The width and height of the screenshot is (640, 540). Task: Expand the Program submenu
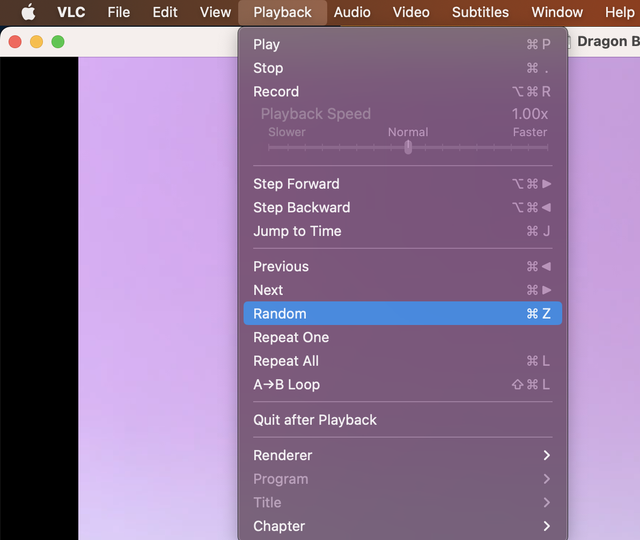(402, 479)
